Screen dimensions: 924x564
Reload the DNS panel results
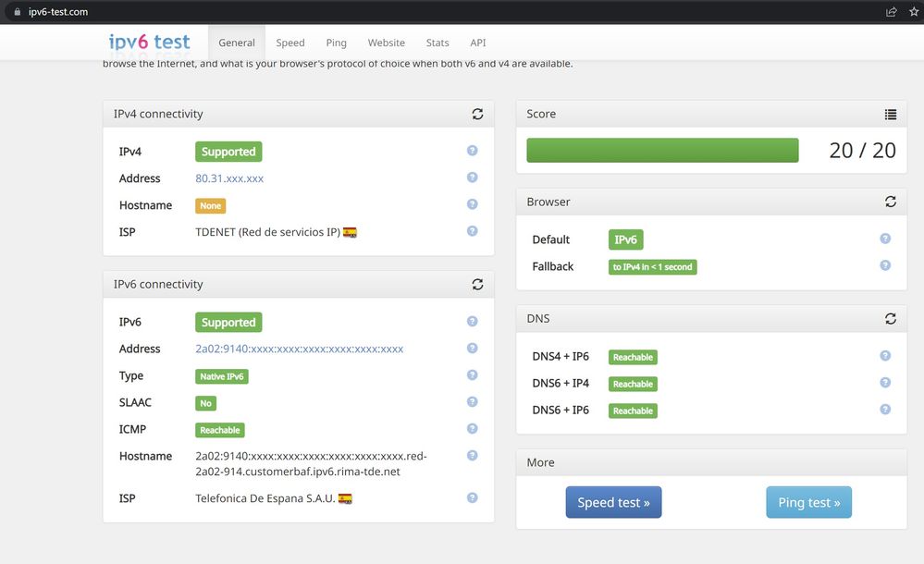890,318
